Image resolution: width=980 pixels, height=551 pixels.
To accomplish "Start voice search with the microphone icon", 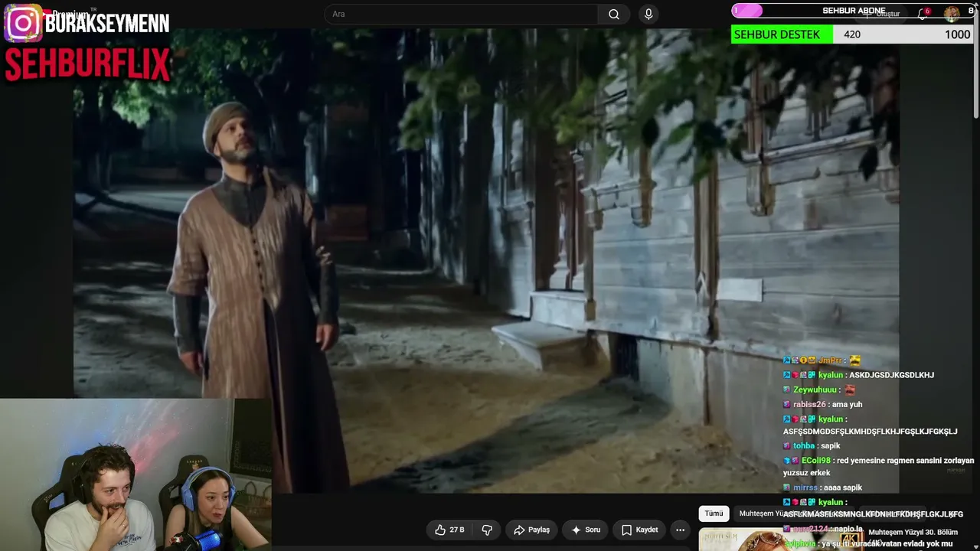I will (648, 15).
